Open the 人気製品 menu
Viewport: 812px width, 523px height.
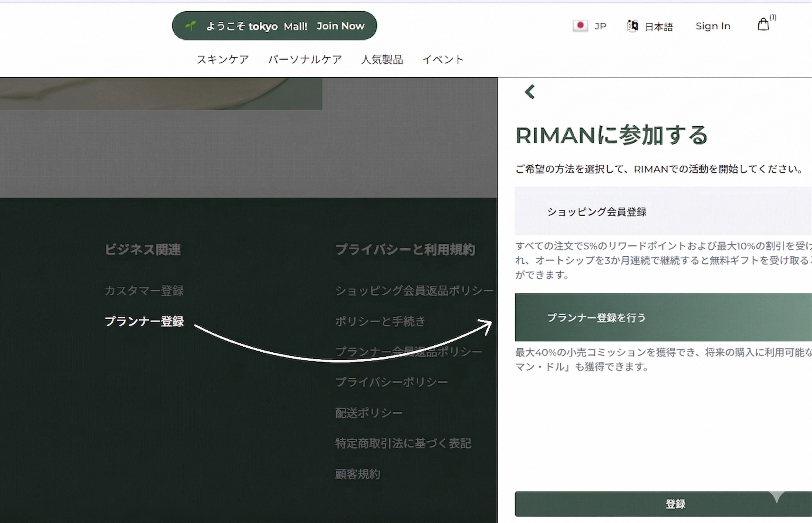382,59
